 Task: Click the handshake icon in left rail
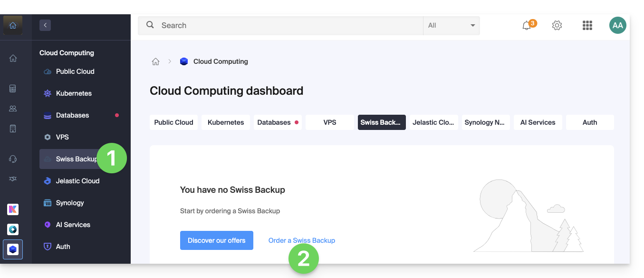[13, 179]
